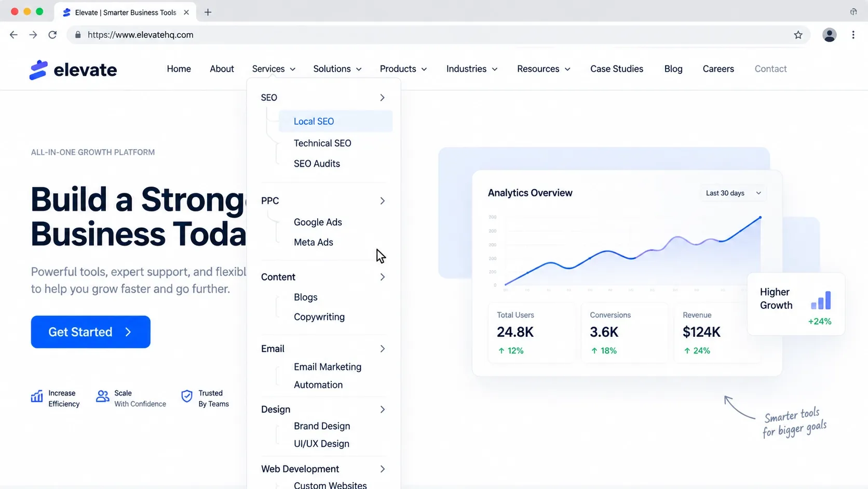The width and height of the screenshot is (868, 489).
Task: Click the ALL-IN-ONE GROWTH PLATFORM label
Action: click(x=93, y=152)
